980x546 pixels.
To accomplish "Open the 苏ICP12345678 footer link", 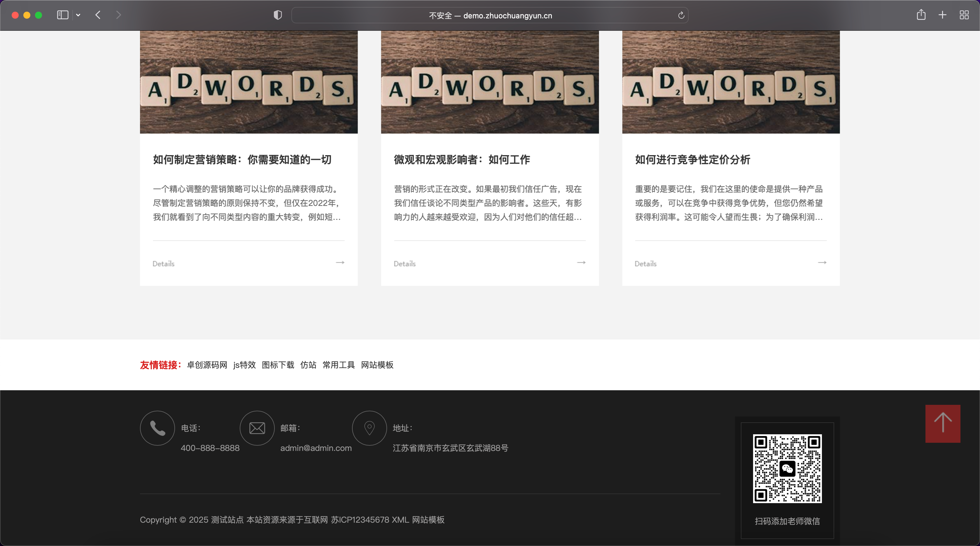I will point(360,520).
